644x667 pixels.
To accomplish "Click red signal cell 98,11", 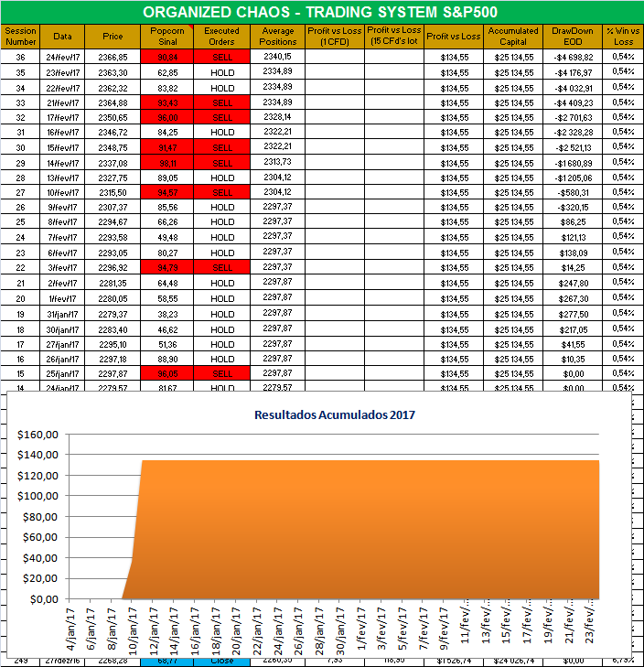I will pos(167,163).
